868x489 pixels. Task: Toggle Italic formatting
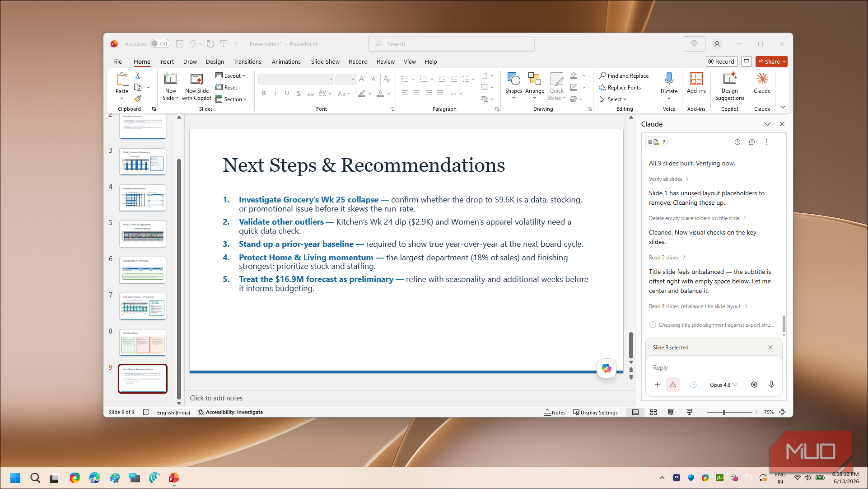(x=275, y=94)
